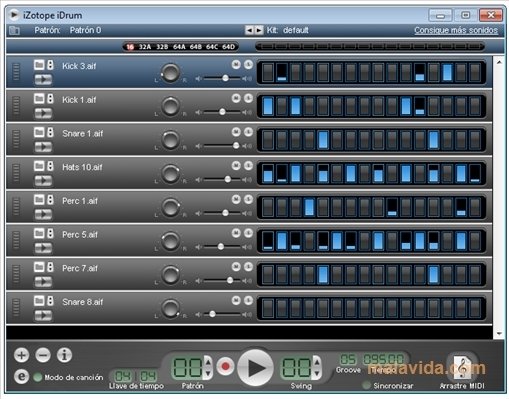The height and width of the screenshot is (399, 509).
Task: Click the scroll down arrow of track list
Action: [x=499, y=334]
